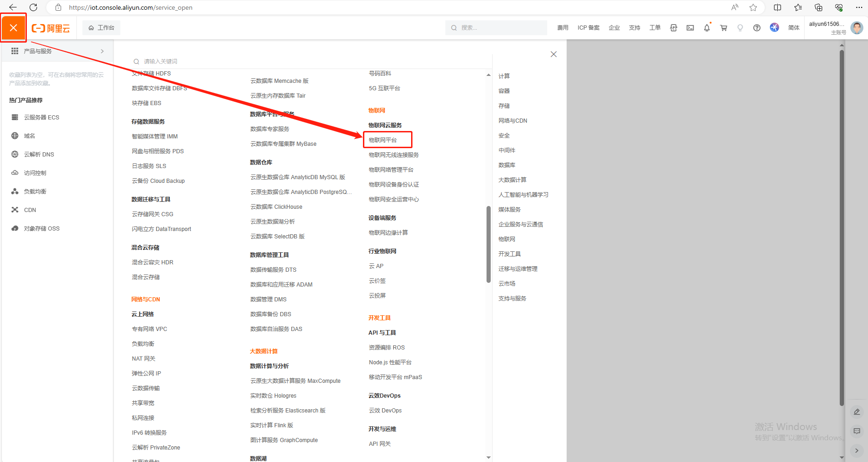Viewport: 868px width, 462px height.
Task: Click the 云服务器 ECS sidebar item
Action: point(41,118)
